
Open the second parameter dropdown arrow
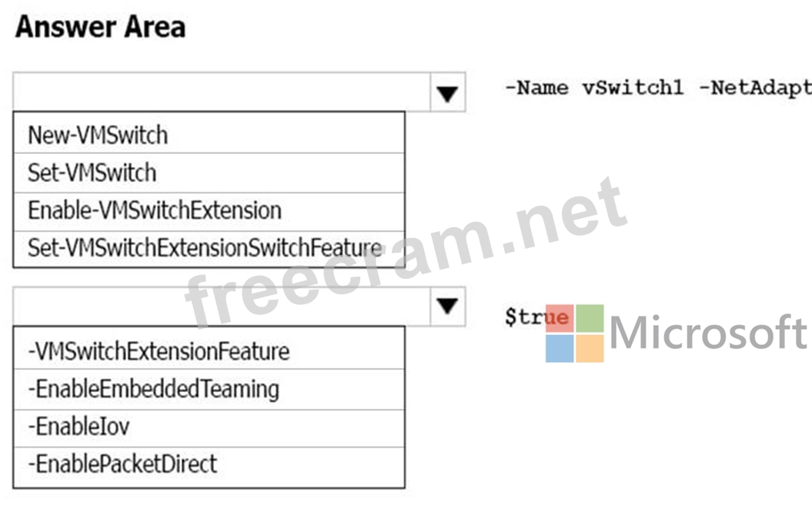[447, 307]
